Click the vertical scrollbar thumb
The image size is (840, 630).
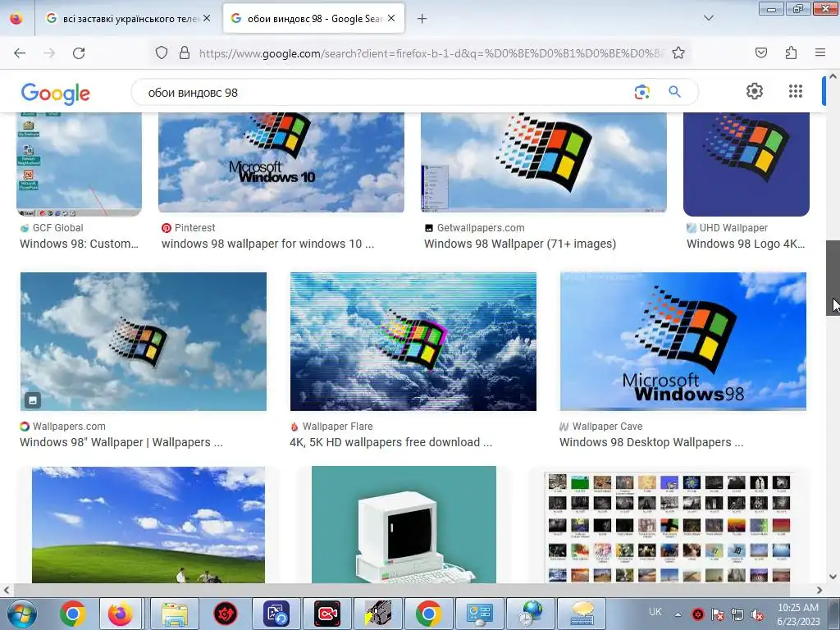(x=833, y=277)
